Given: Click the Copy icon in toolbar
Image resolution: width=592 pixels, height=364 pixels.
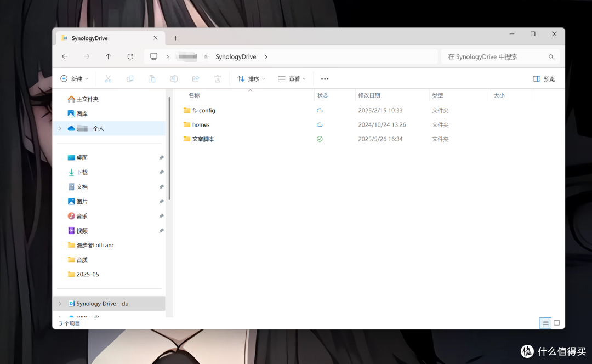Looking at the screenshot, I should click(x=130, y=79).
